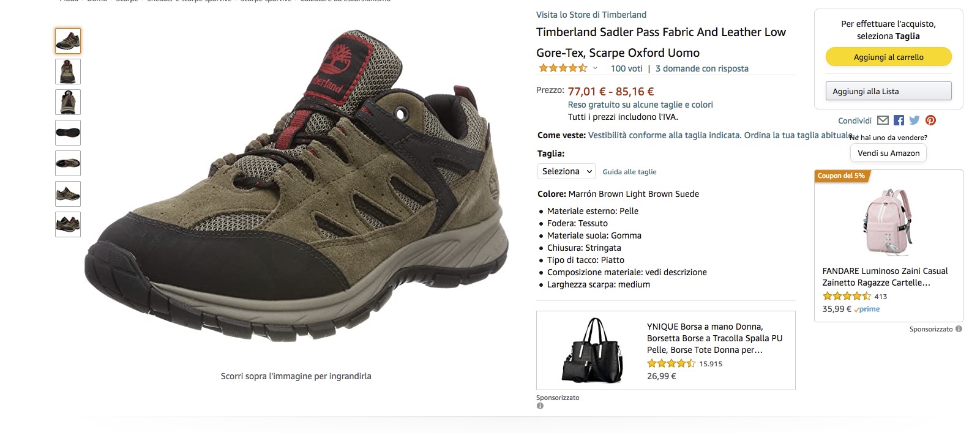
Task: Click the product star rating icons
Action: coord(563,68)
